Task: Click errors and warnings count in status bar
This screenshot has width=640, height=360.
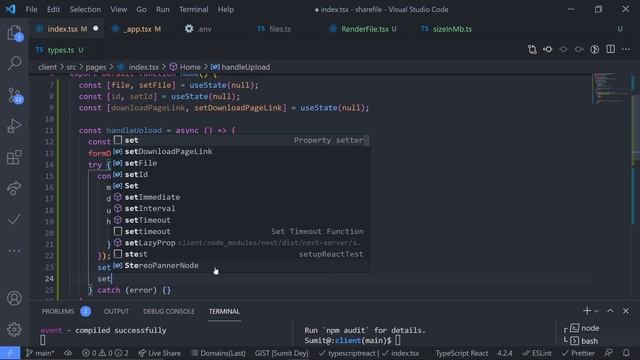Action: [105, 353]
